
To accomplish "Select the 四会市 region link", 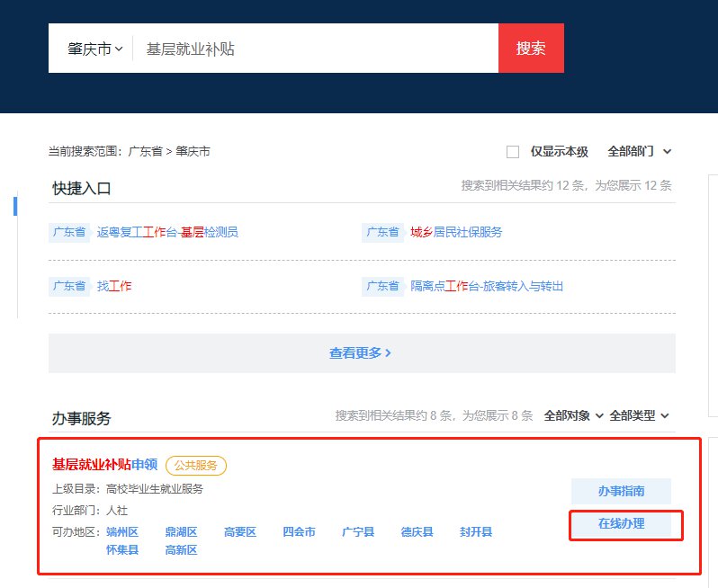I will pos(299,532).
